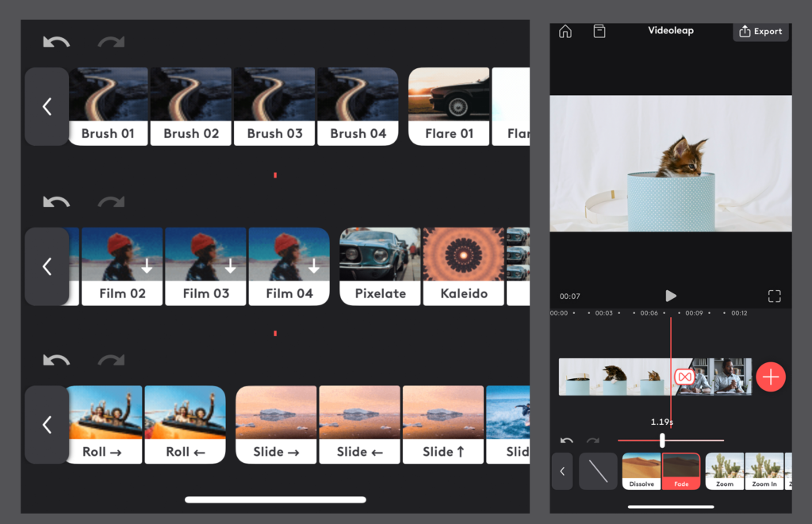Adjust the 1.19s transition duration slider
This screenshot has width=812, height=524.
664,440
